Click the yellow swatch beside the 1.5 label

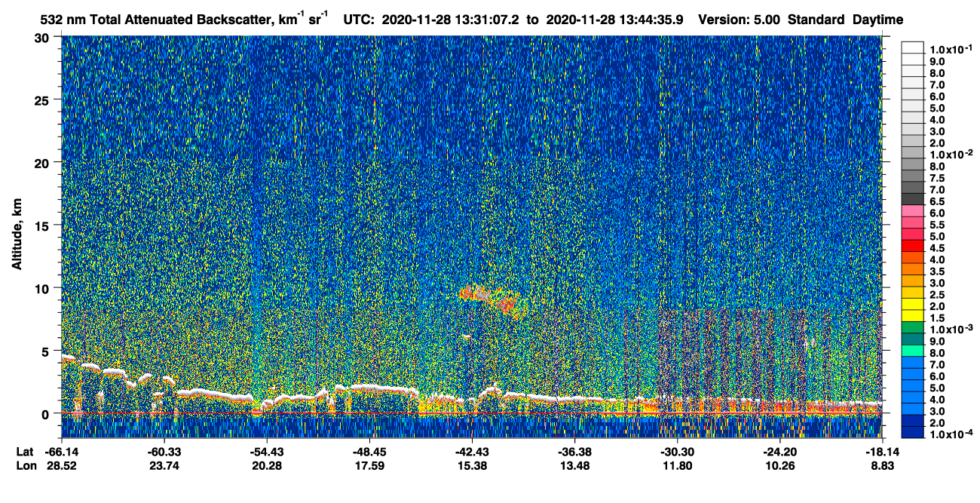(913, 314)
